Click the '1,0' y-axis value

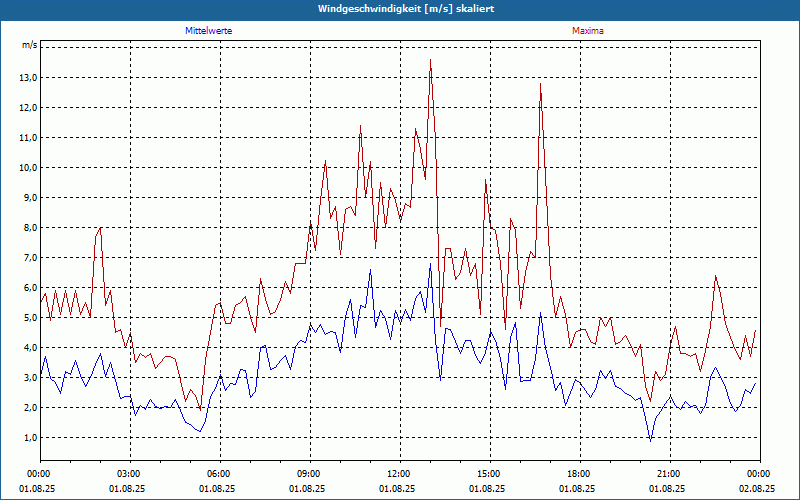[x=31, y=438]
